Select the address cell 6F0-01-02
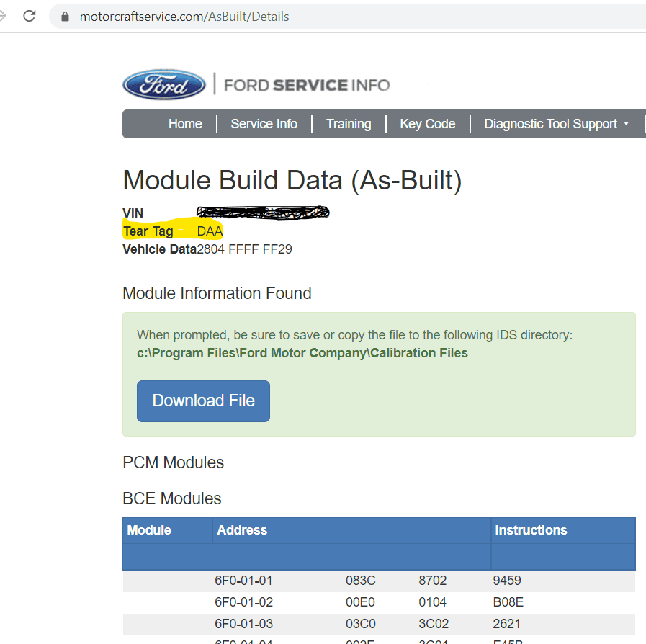The height and width of the screenshot is (644, 646). 243,602
